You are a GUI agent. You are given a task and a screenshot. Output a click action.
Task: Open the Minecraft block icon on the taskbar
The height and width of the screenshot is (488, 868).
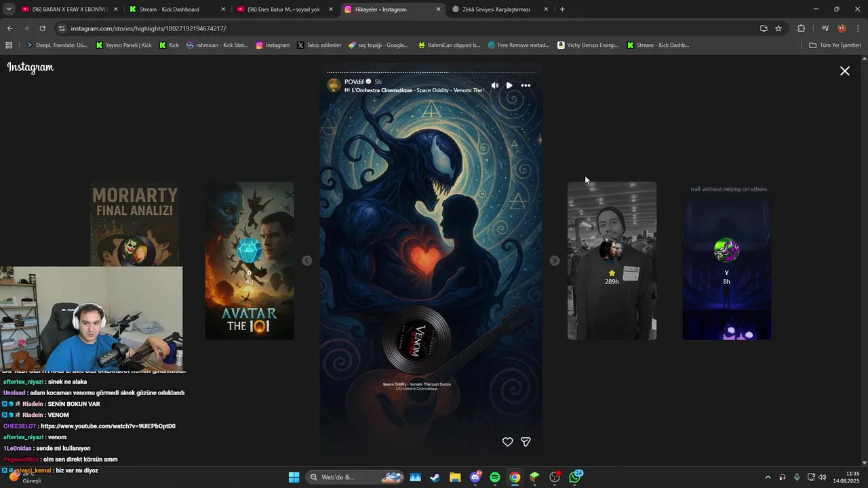(x=535, y=477)
